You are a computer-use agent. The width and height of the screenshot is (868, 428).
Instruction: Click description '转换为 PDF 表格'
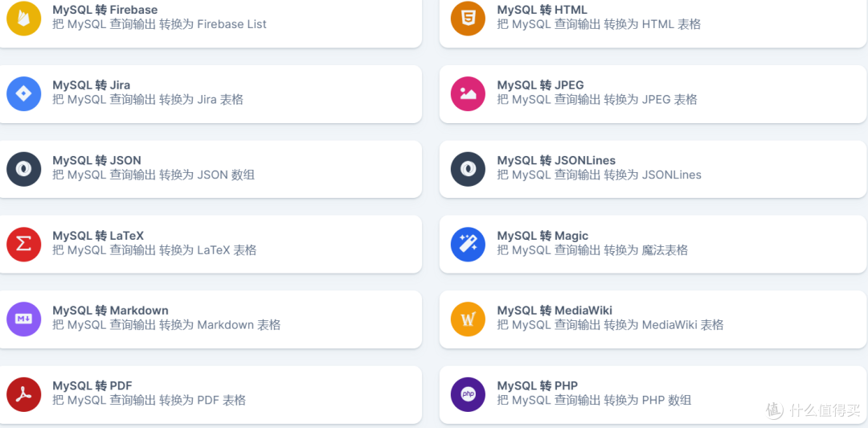click(203, 401)
